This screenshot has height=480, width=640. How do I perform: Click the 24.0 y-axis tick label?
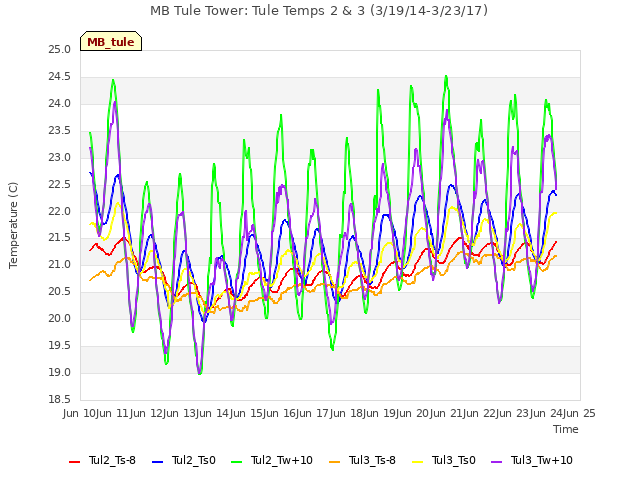(x=60, y=104)
